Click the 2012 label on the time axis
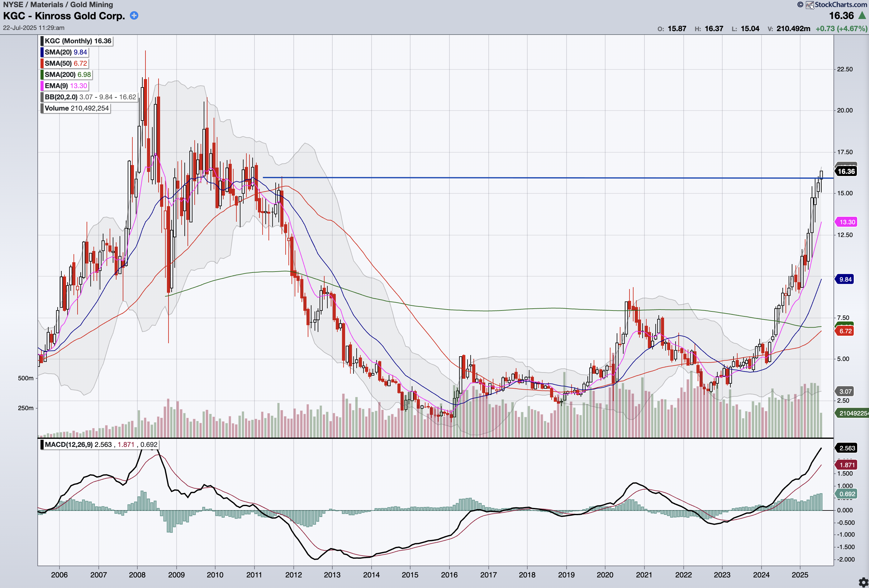The image size is (869, 588). [293, 575]
